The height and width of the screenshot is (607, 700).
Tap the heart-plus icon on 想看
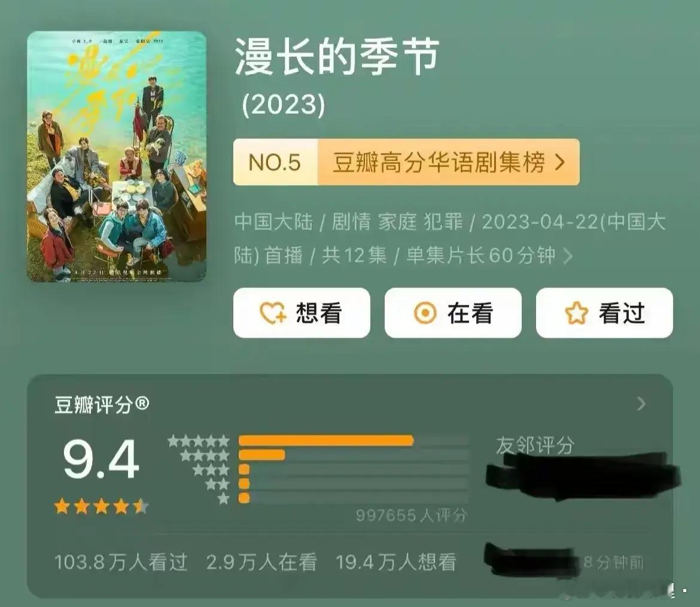point(273,312)
